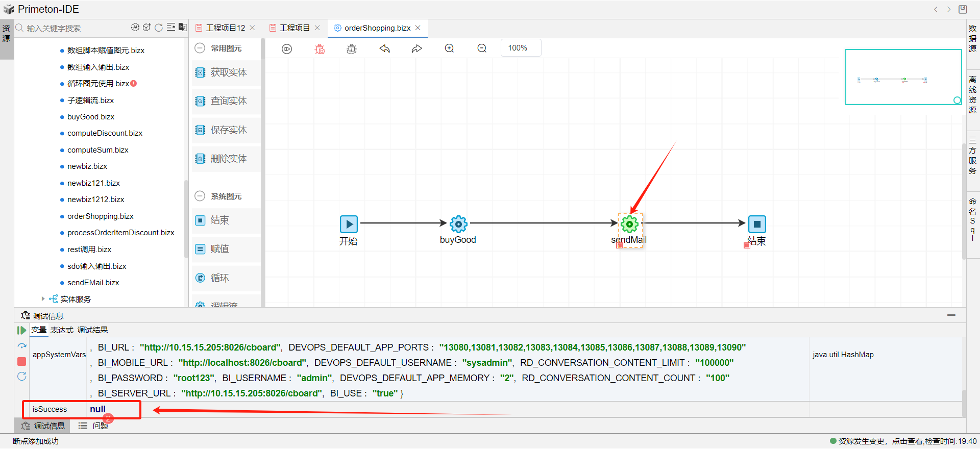
Task: Open sendEMail.bizx in the file tree
Action: [x=93, y=283]
